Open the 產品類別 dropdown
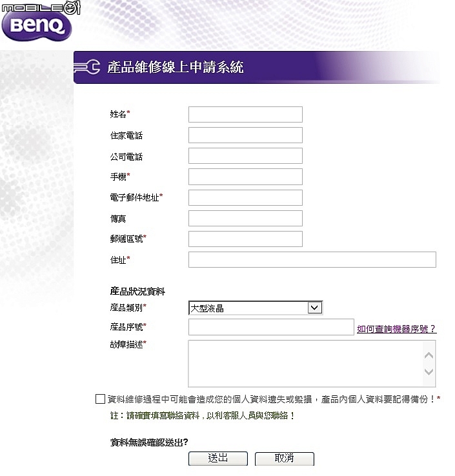This screenshot has height=476, width=455. (x=256, y=308)
